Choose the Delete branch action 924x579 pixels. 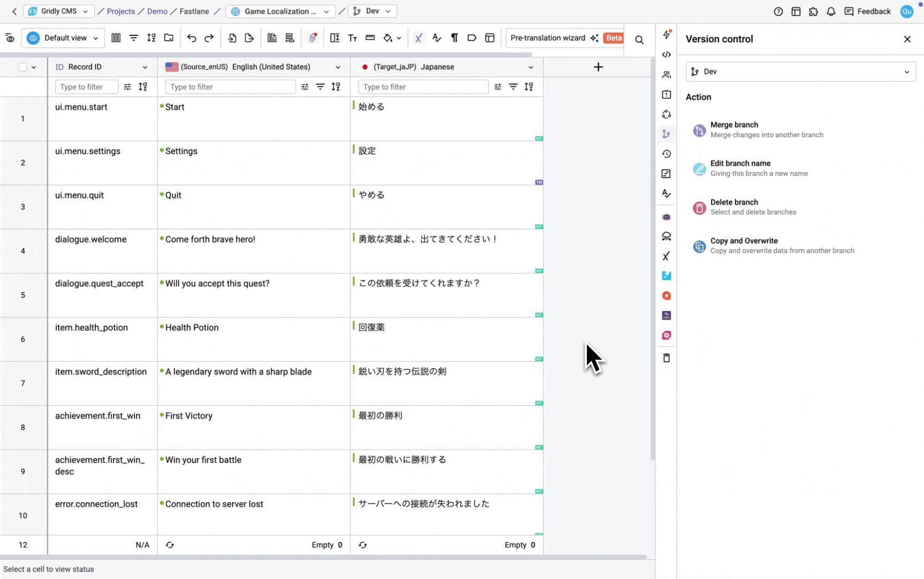[734, 207]
